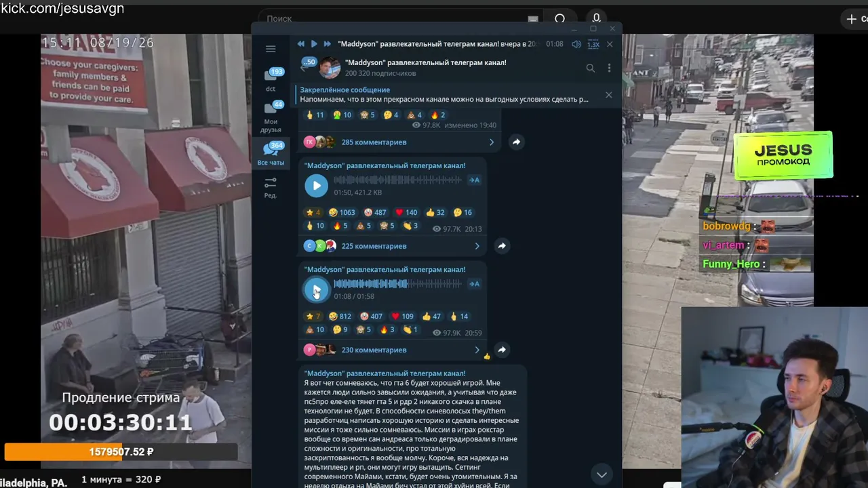Viewport: 868px width, 488px height.
Task: Toggle the middle finger reaction with 11
Action: pos(315,115)
